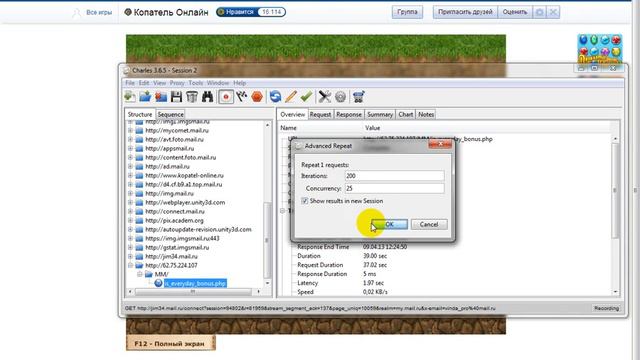Viewport: 640px width, 360px height.
Task: Click the Группа button
Action: pos(407,12)
